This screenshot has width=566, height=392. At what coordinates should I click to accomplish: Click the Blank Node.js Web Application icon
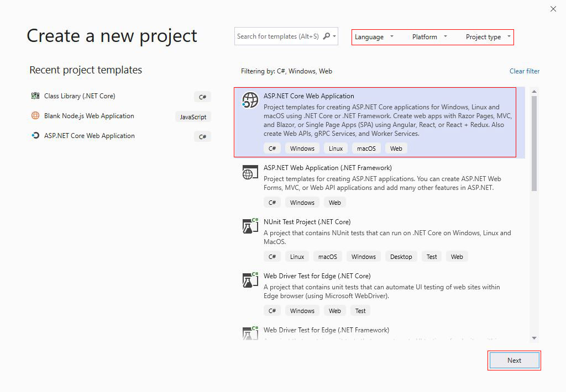coord(35,116)
